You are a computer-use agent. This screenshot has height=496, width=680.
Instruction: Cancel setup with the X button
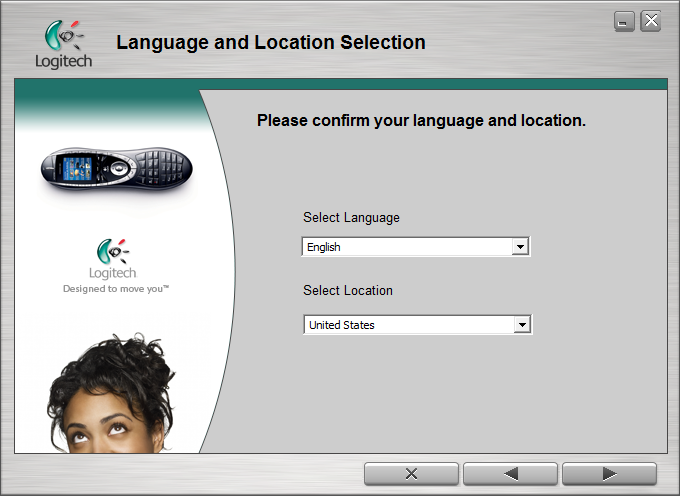411,474
